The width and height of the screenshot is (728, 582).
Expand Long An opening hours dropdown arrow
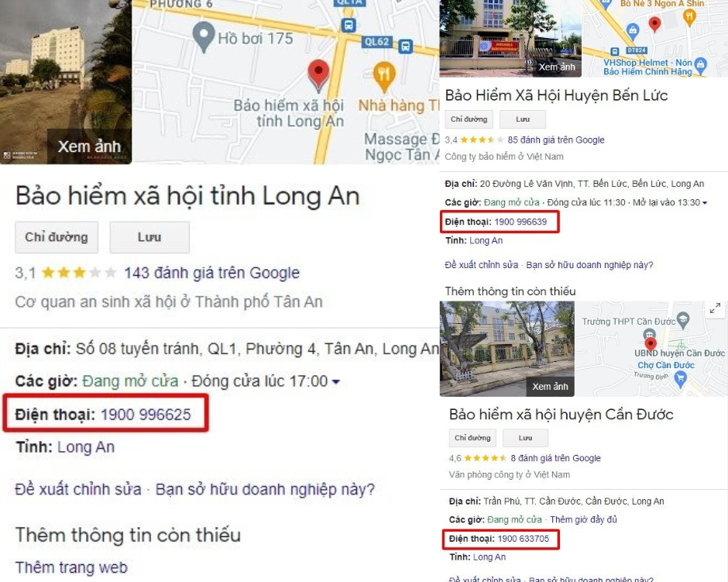point(336,382)
